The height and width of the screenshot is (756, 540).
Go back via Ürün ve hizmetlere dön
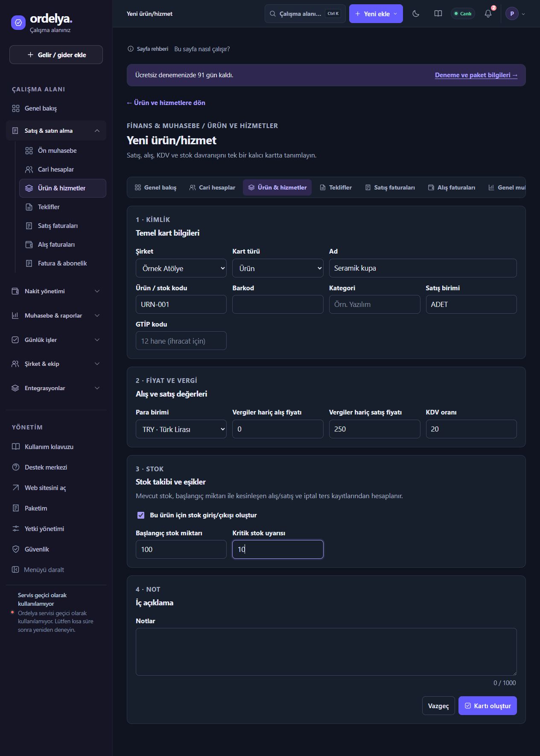166,103
